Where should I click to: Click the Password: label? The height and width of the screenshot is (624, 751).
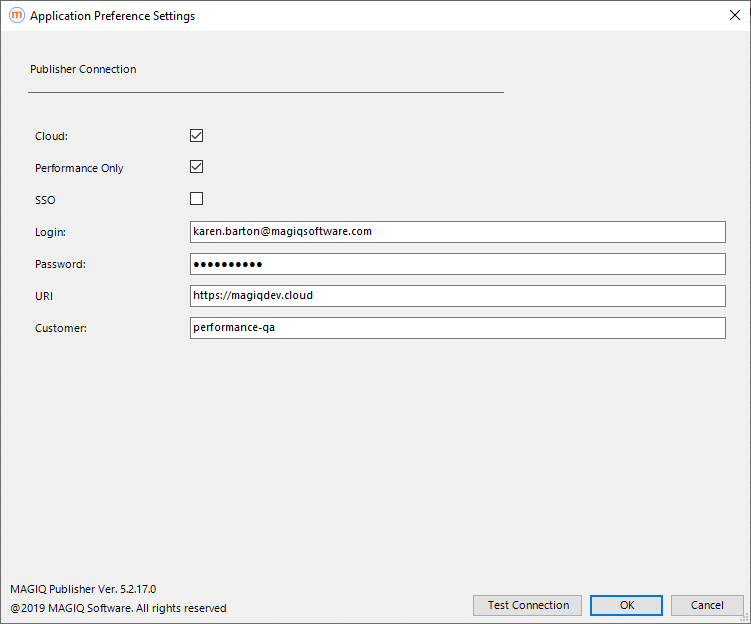[x=60, y=264]
